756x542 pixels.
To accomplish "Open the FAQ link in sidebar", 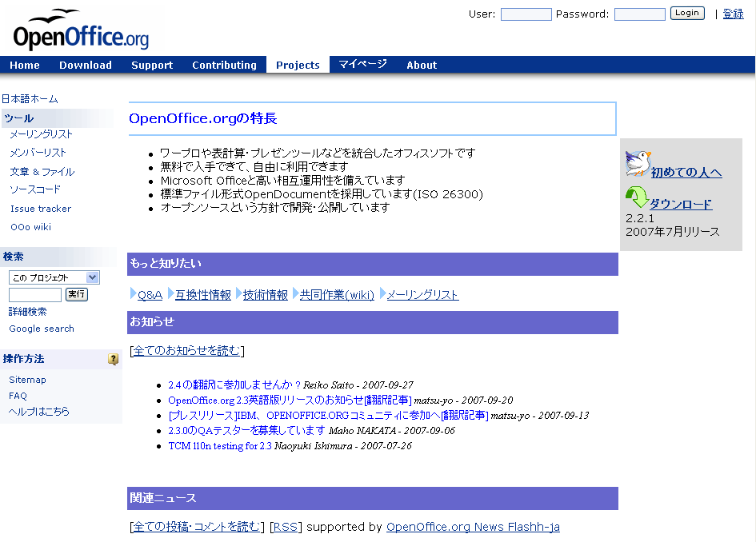I will tap(18, 396).
